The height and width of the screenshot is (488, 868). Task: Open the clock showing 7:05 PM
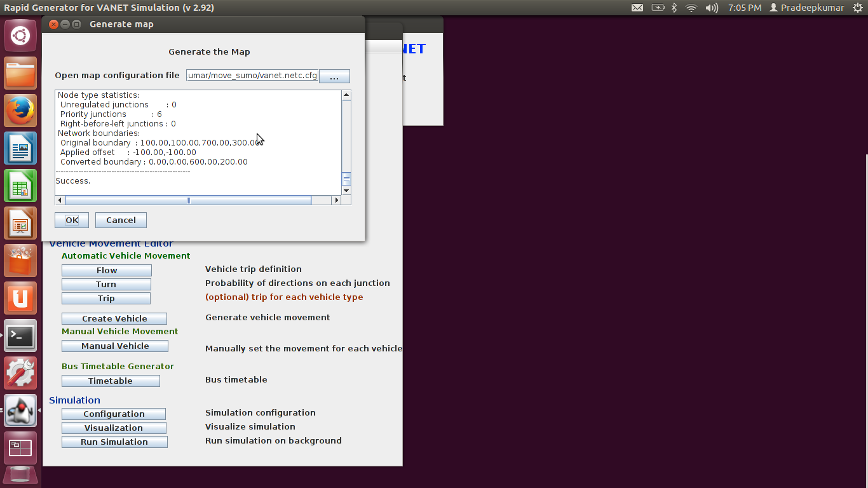click(745, 8)
